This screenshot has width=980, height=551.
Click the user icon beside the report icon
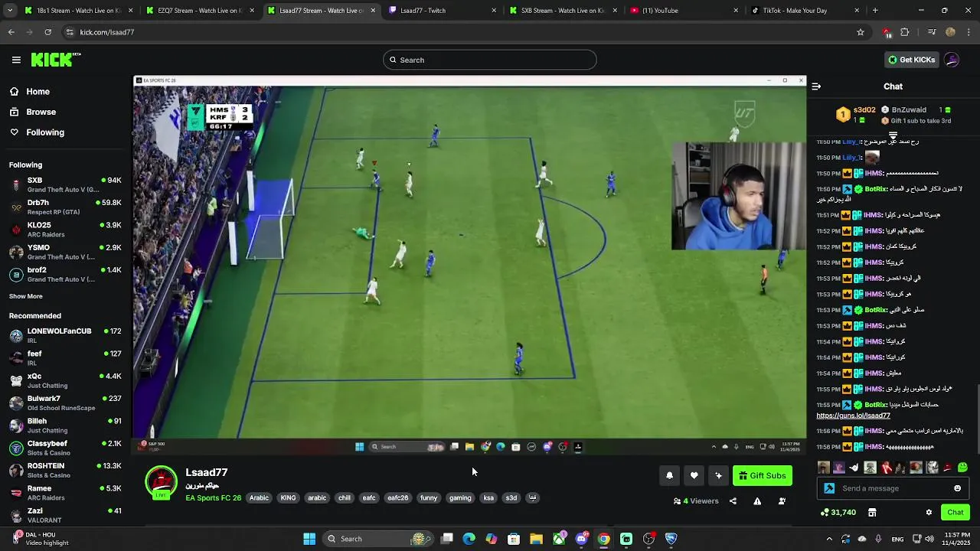click(x=782, y=501)
